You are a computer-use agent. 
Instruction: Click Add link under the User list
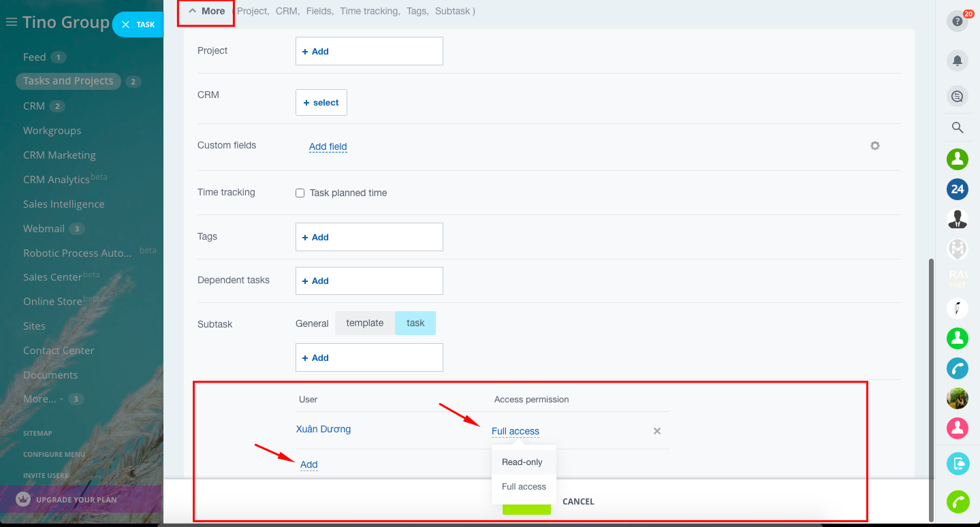coord(309,464)
